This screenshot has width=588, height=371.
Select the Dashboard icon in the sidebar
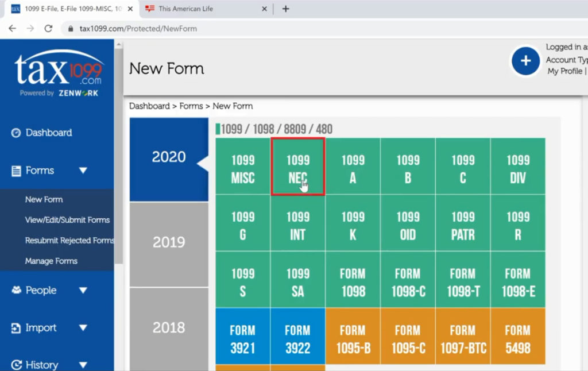click(x=16, y=133)
